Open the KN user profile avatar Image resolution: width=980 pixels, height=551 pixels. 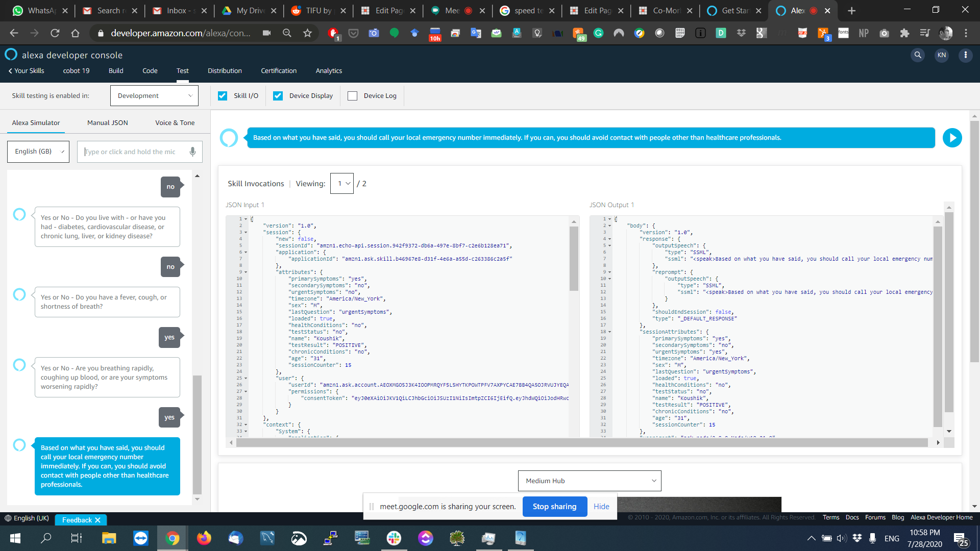[942, 55]
